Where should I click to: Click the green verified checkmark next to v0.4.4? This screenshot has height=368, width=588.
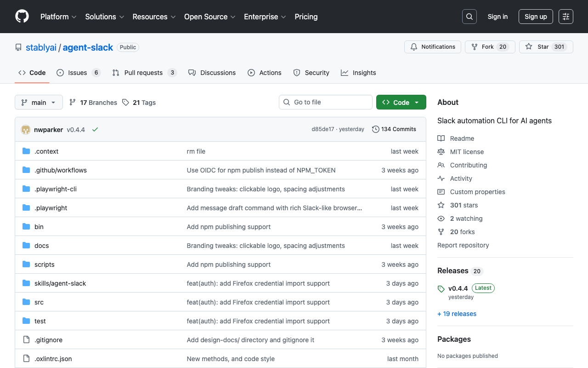[95, 129]
